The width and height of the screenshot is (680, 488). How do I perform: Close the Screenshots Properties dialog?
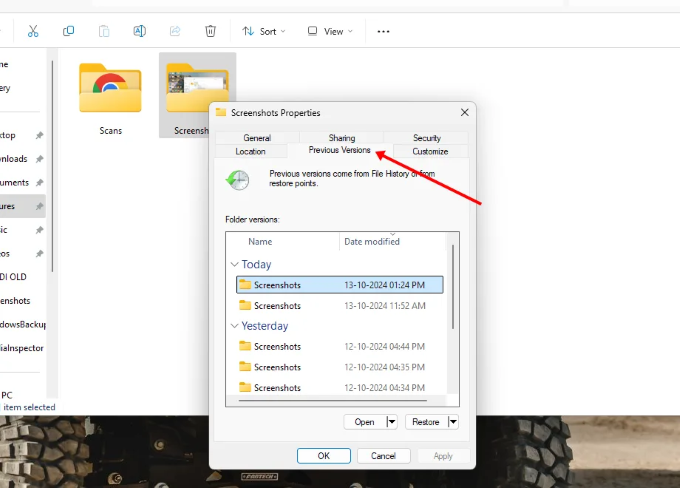coord(464,112)
